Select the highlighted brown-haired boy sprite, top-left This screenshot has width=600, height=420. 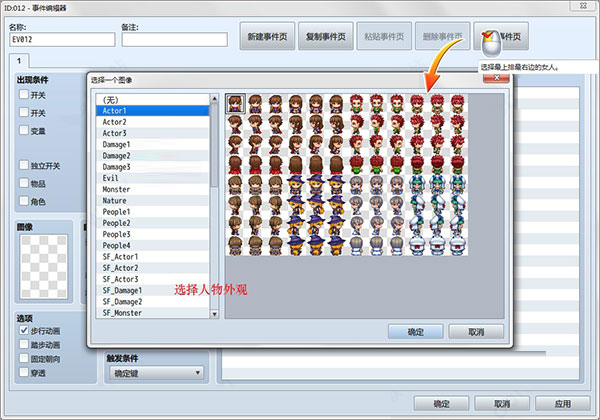(235, 104)
